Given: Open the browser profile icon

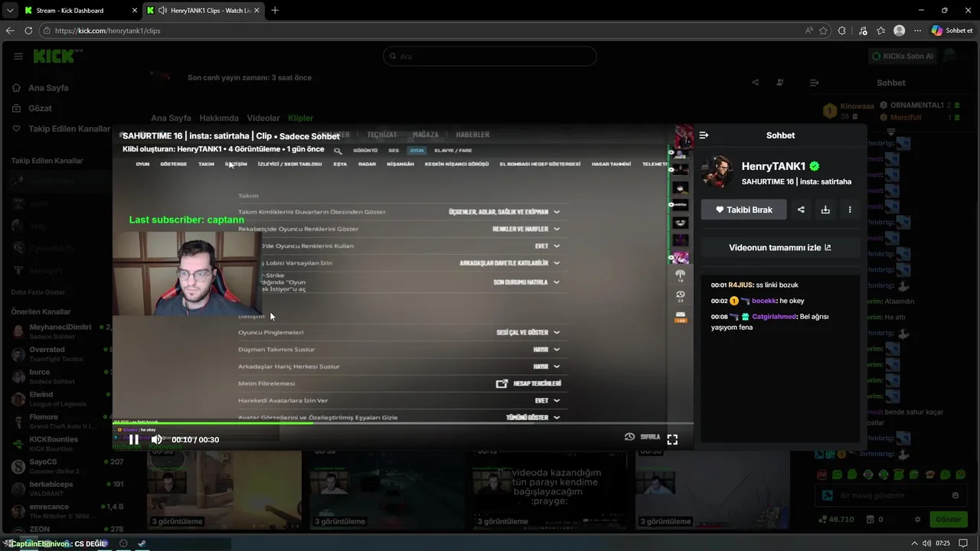Looking at the screenshot, I should point(899,31).
